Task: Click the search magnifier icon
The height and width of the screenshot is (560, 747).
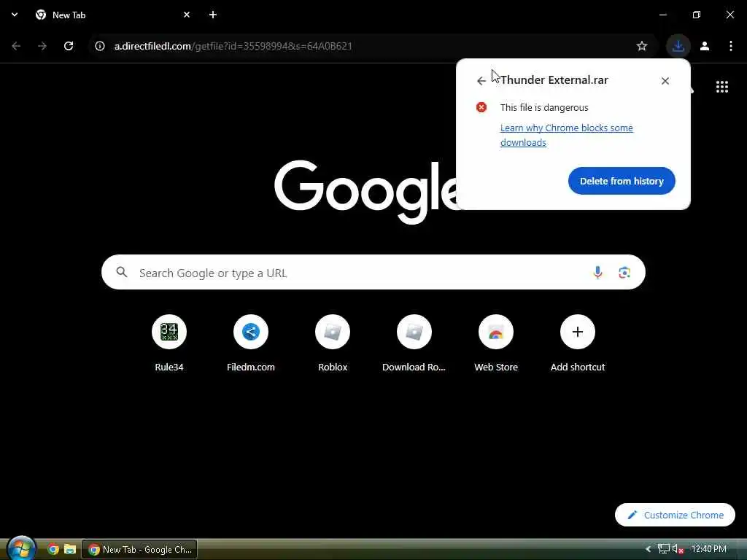Action: (122, 273)
